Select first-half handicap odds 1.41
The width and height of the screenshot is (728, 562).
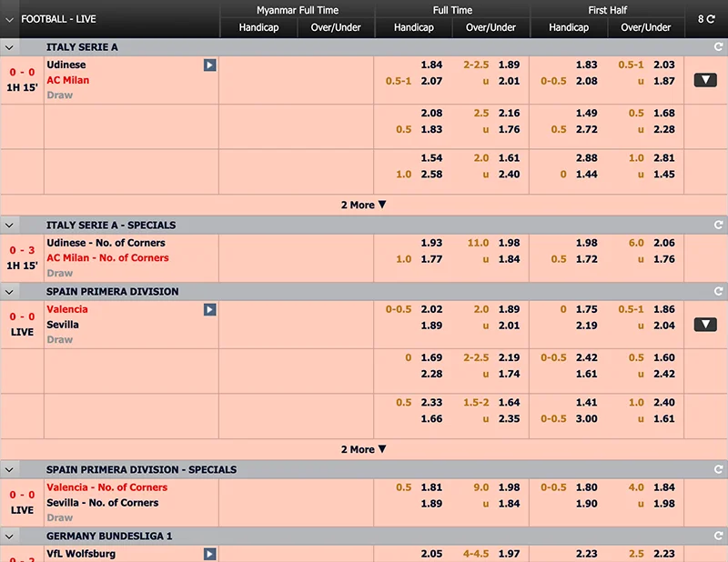587,402
